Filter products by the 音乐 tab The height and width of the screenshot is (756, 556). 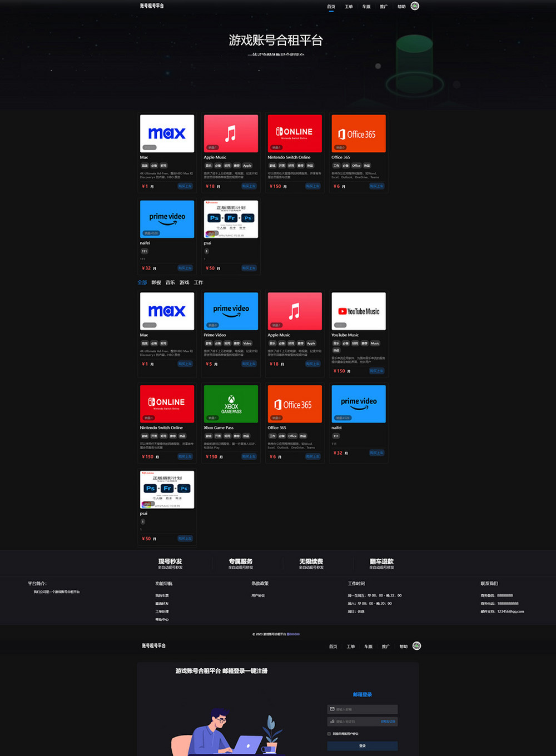(170, 282)
